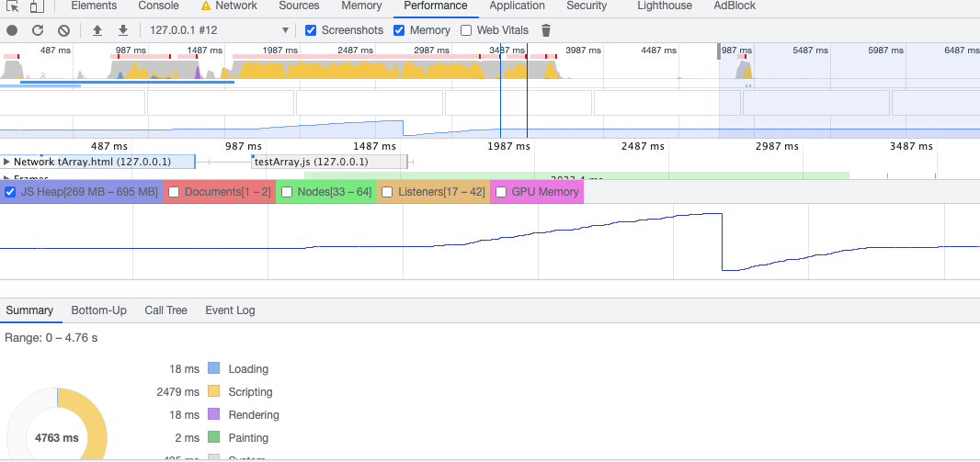Toggle the device toolbar icon
The image size is (980, 462).
pos(39,6)
